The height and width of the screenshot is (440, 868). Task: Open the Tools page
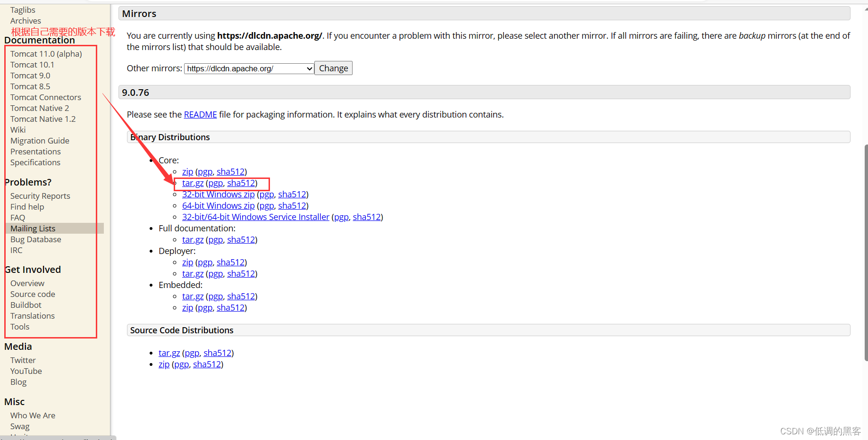(20, 327)
